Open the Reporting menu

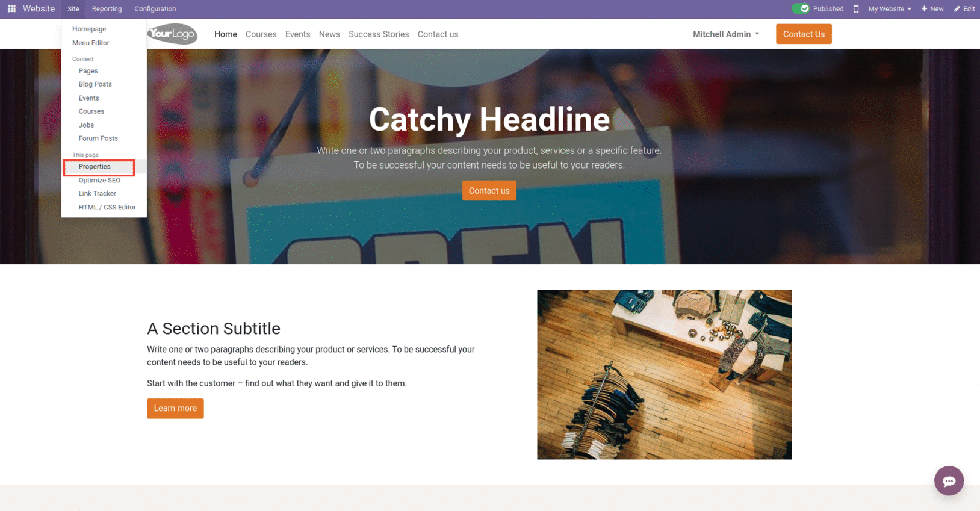click(107, 9)
